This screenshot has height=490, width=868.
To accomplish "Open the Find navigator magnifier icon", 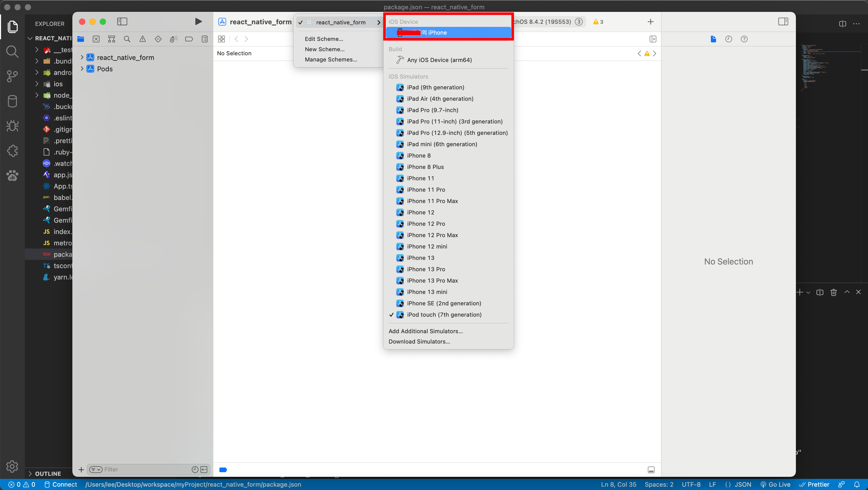I will pos(127,39).
